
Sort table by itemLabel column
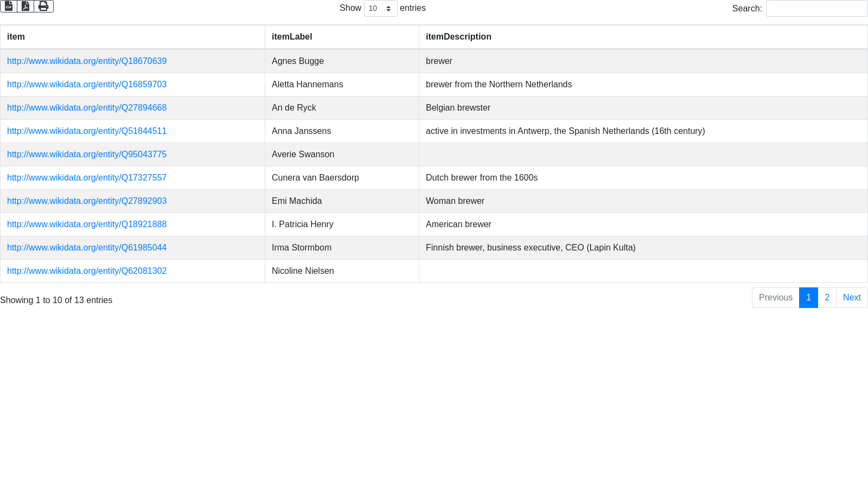pyautogui.click(x=292, y=37)
